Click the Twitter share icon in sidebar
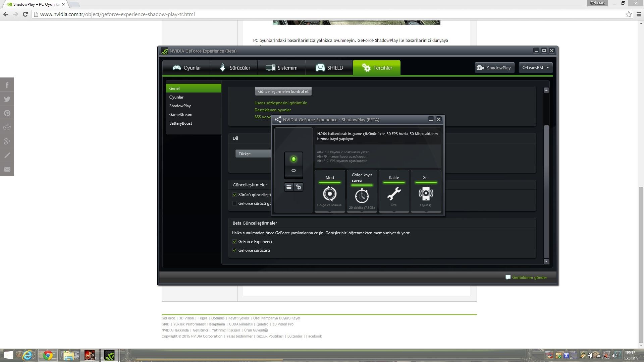644x362 pixels. coord(7,99)
